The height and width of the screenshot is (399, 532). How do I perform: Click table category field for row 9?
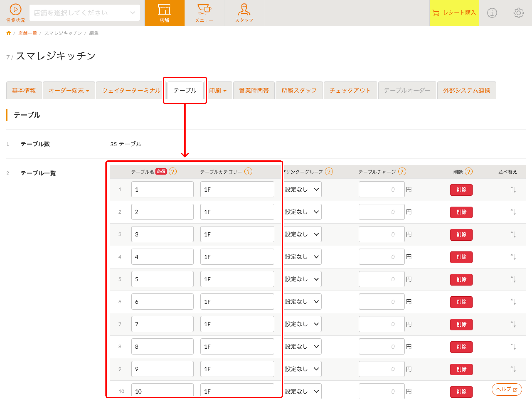237,369
